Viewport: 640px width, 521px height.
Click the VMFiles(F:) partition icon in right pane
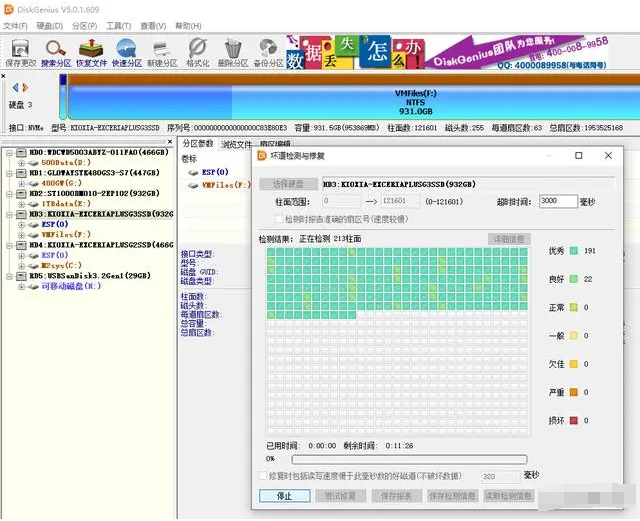(x=193, y=185)
